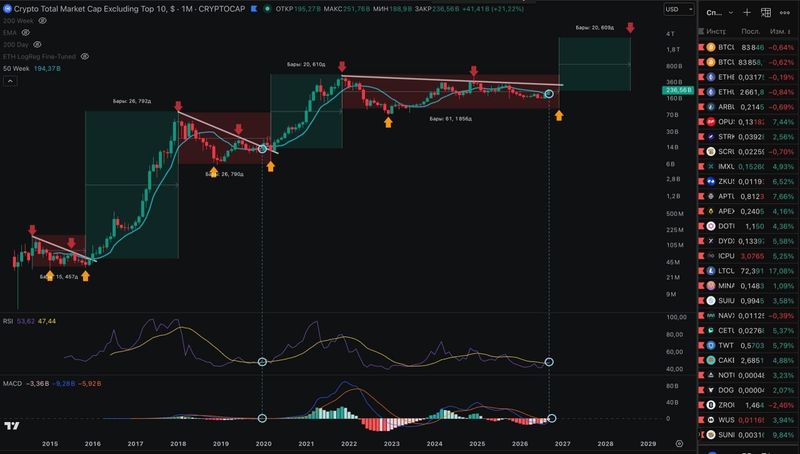Click the CAKE coin icon in watchlist
Image resolution: width=800 pixels, height=454 pixels.
coord(711,360)
